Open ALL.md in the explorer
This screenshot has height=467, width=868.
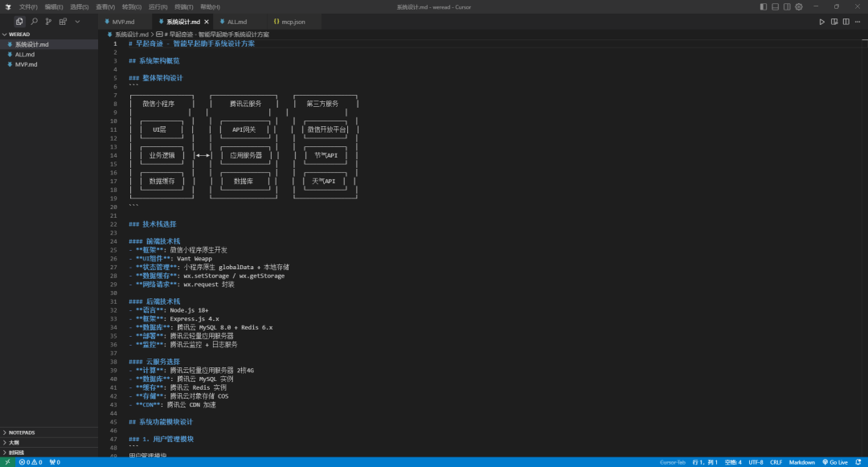click(49, 54)
